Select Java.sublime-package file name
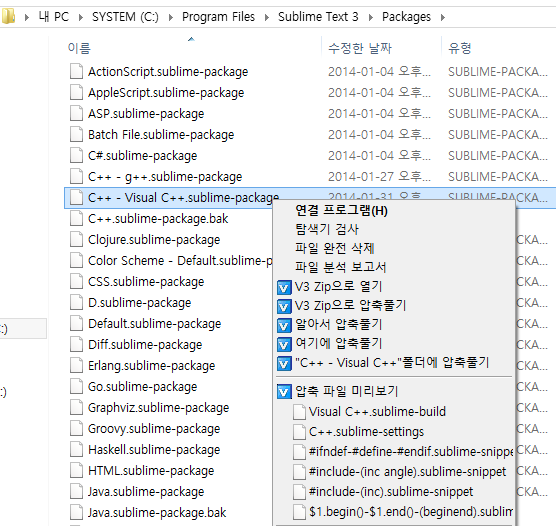Viewport: 556px width, 526px height. point(146,491)
